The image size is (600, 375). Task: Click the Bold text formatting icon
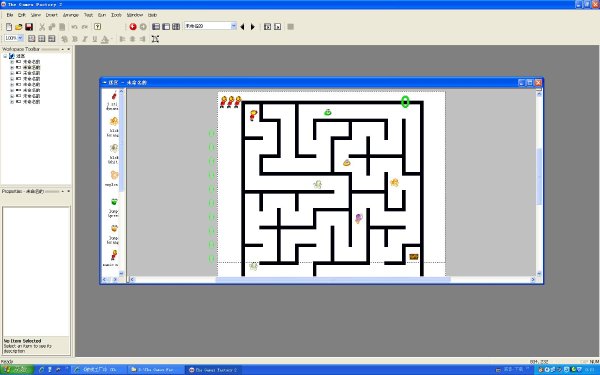tap(75, 39)
